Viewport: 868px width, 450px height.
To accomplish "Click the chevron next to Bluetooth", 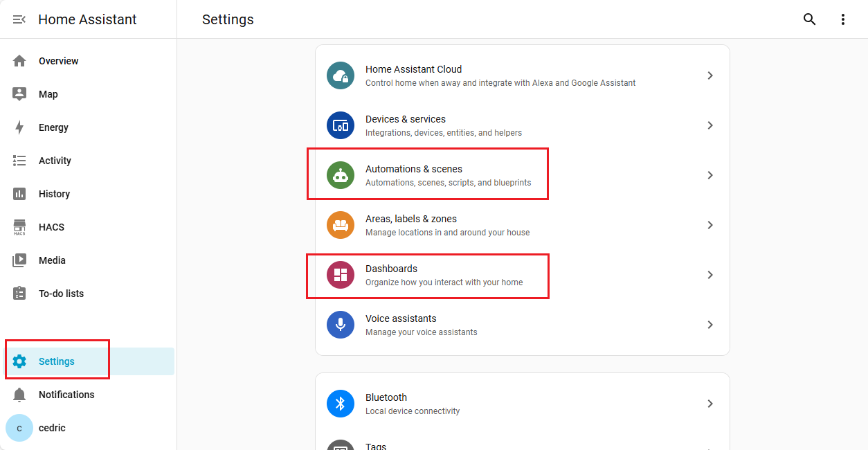I will pyautogui.click(x=709, y=404).
